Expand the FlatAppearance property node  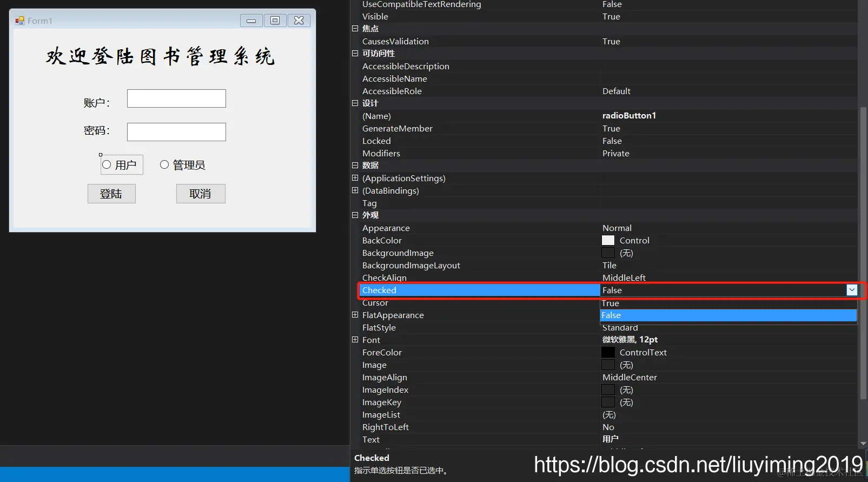355,315
